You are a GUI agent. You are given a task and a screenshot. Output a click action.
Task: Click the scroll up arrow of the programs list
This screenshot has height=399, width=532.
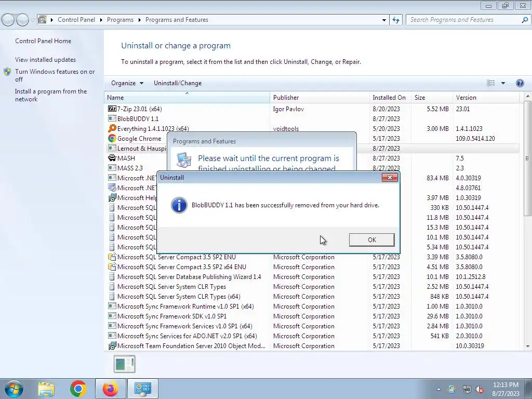(527, 97)
